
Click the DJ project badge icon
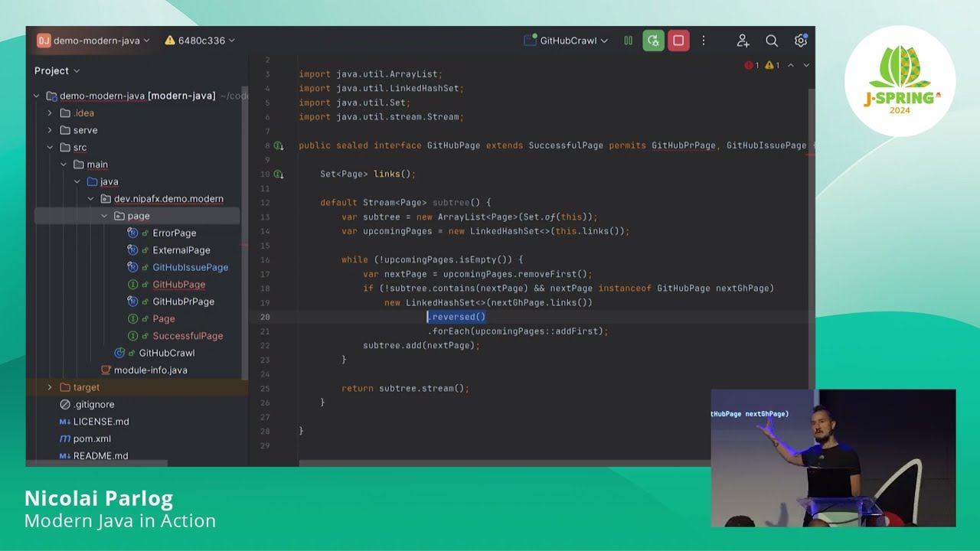pos(44,41)
